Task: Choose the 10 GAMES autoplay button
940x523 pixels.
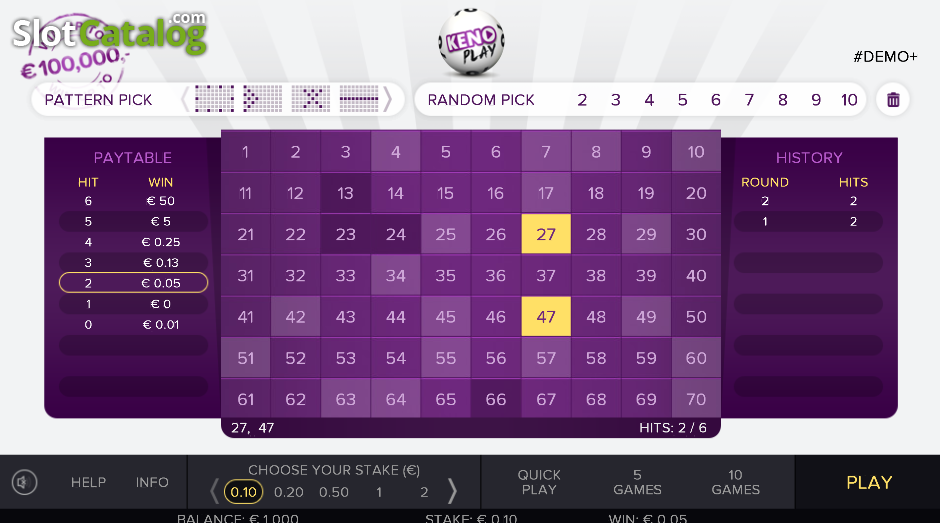Action: 736,482
